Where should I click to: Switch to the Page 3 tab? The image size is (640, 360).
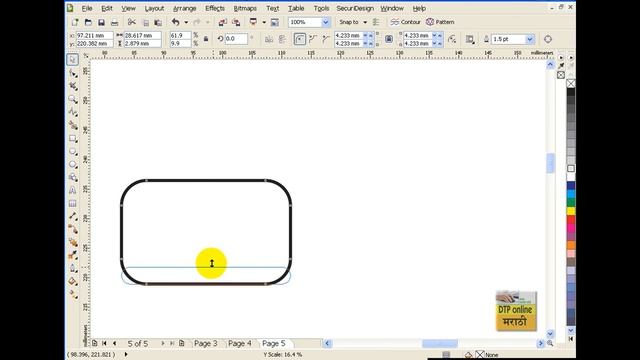206,344
